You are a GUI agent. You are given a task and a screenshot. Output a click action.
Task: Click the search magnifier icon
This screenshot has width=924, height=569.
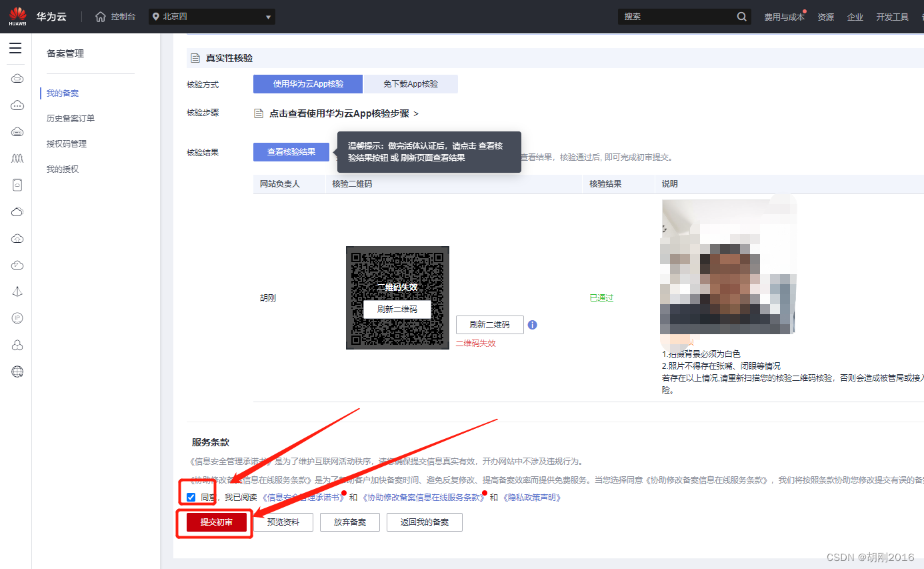[x=742, y=17]
